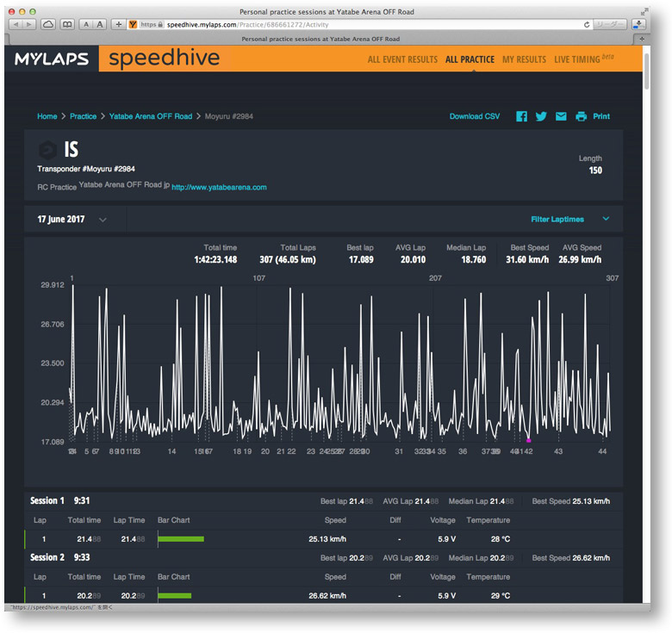Viewport: 672px width, 633px height.
Task: Click the MYLAPS logo
Action: (52, 59)
